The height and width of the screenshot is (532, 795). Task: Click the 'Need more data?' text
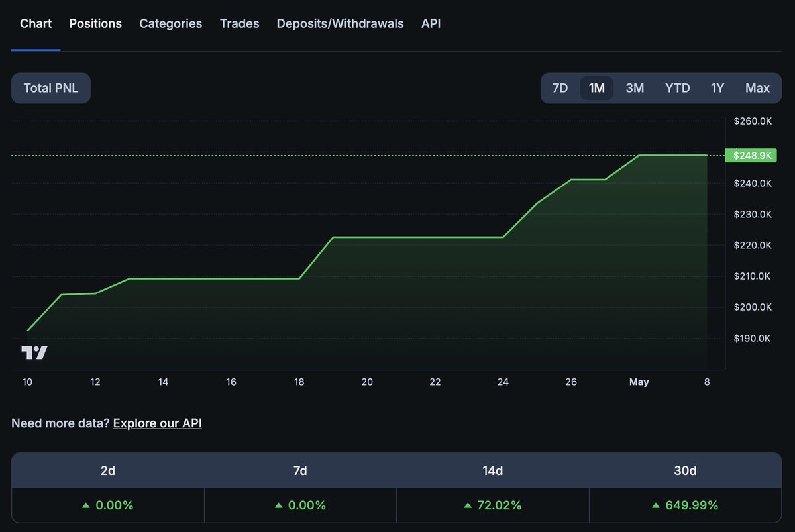60,423
